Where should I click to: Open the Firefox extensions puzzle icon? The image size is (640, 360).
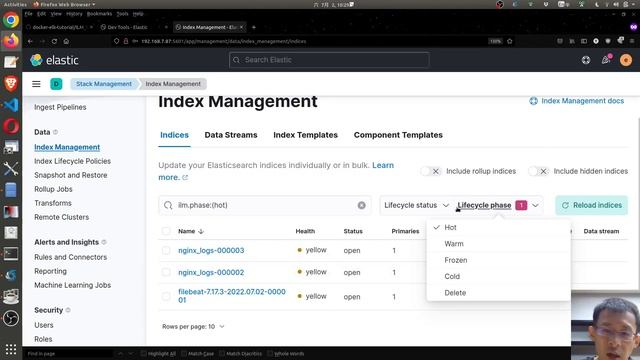pos(620,41)
